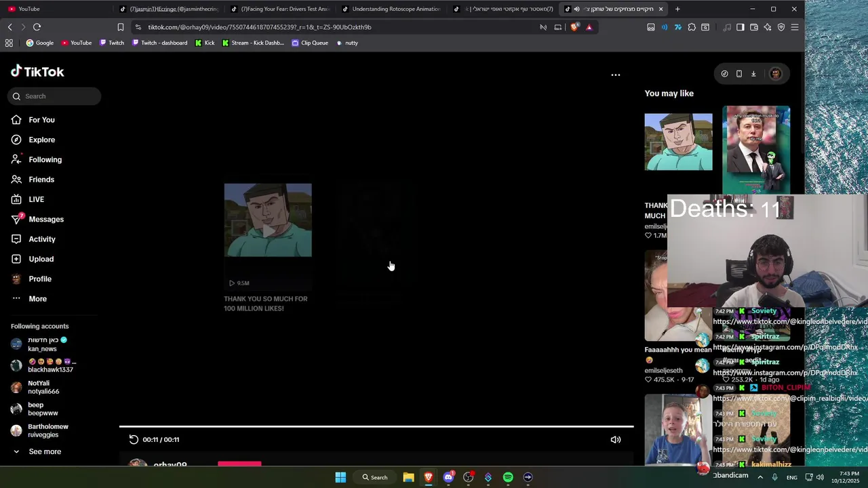Screen dimensions: 868x488
Task: Click the address bar URL
Action: coord(260,27)
